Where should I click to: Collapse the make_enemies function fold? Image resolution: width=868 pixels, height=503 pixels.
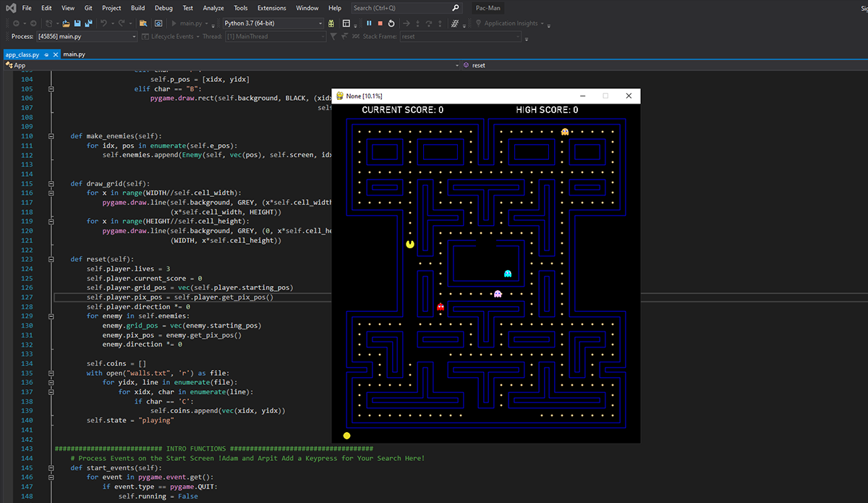51,136
